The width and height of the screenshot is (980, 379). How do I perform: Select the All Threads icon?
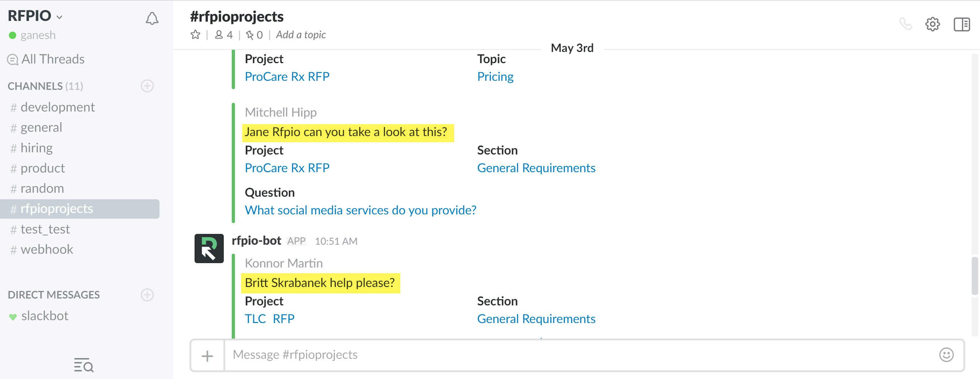tap(13, 59)
